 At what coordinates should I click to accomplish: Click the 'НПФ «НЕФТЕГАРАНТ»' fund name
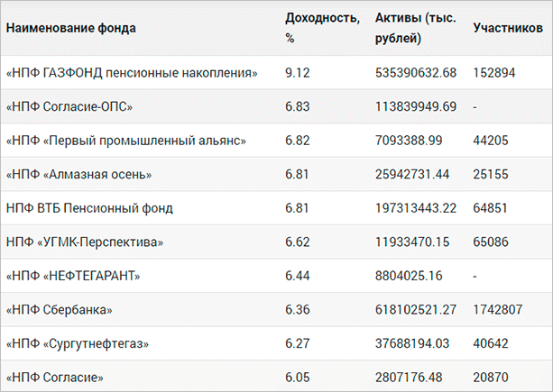pyautogui.click(x=75, y=276)
